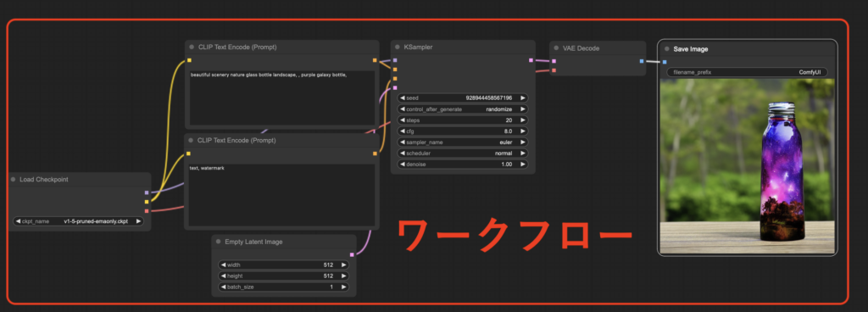Collapse the top CLIP Text Encode node dot
Screen dimensions: 868x312
(192, 47)
